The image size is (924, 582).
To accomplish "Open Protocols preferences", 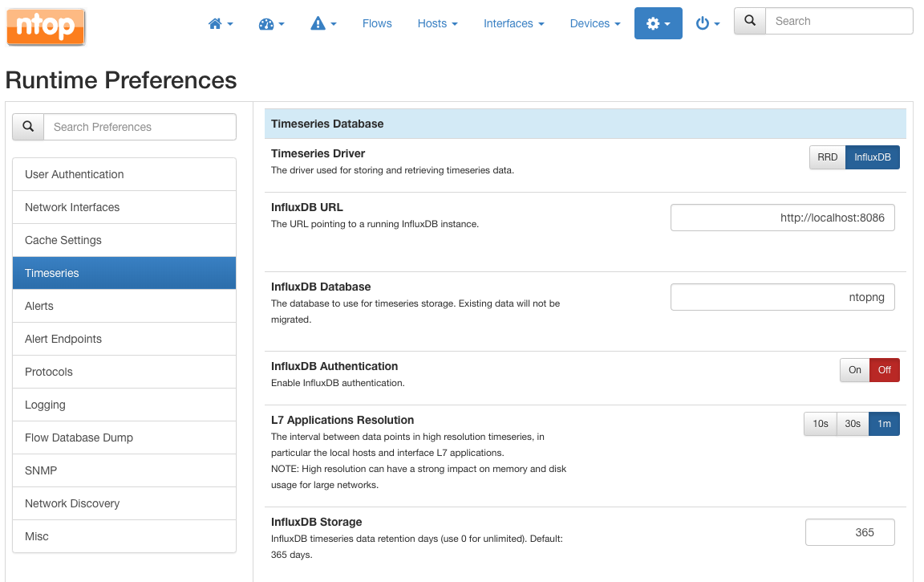I will tap(124, 372).
